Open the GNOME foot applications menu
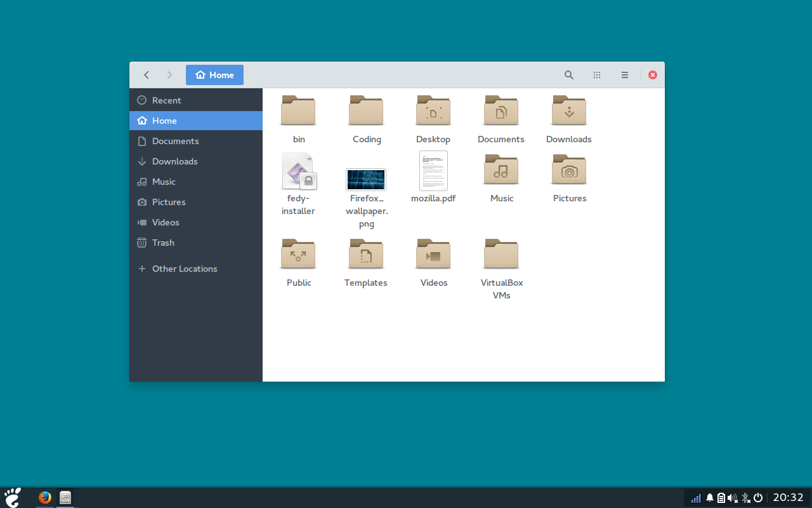The image size is (812, 508). tap(13, 498)
